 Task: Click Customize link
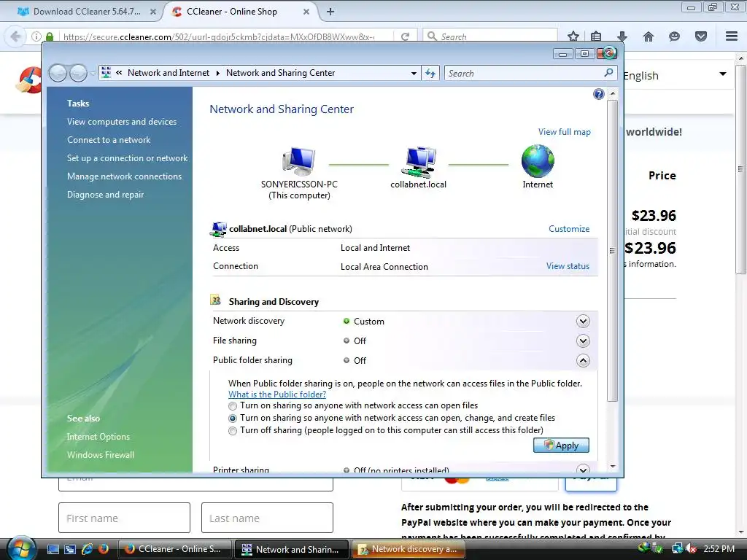pos(569,228)
